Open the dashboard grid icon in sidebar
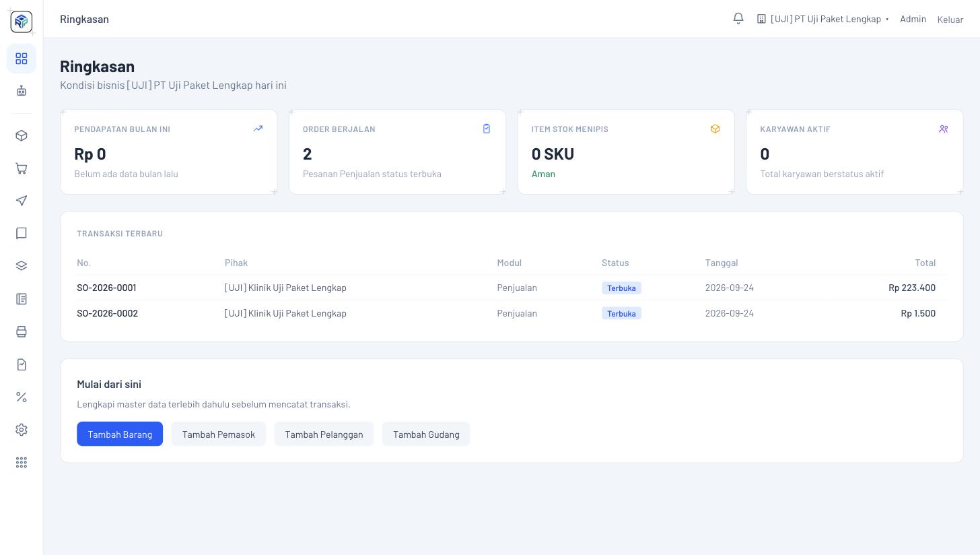This screenshot has height=555, width=980. (22, 59)
